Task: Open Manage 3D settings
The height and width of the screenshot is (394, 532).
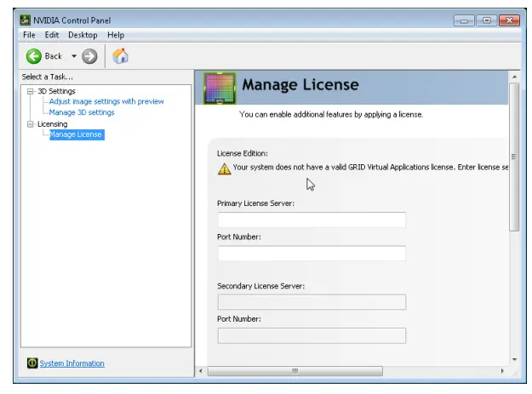Action: click(82, 112)
